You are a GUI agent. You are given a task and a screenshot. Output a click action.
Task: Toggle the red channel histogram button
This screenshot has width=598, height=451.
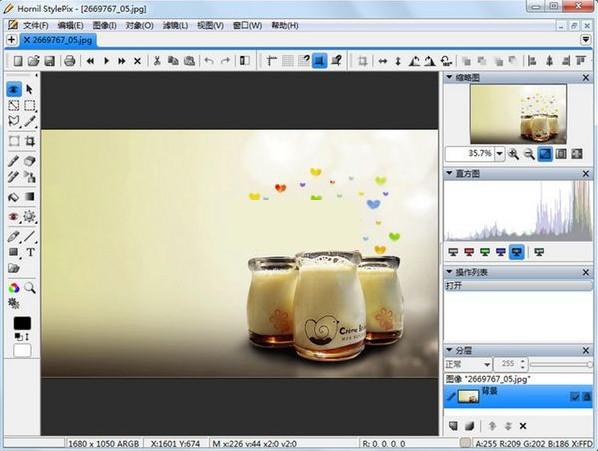click(469, 252)
